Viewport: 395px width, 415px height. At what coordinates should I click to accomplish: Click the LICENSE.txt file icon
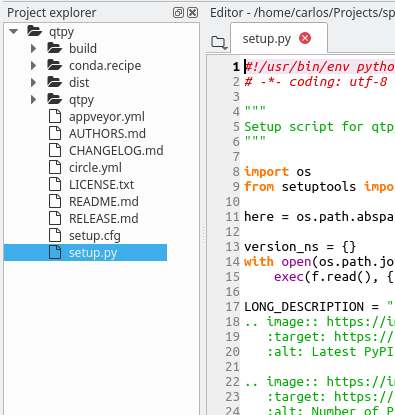55,184
